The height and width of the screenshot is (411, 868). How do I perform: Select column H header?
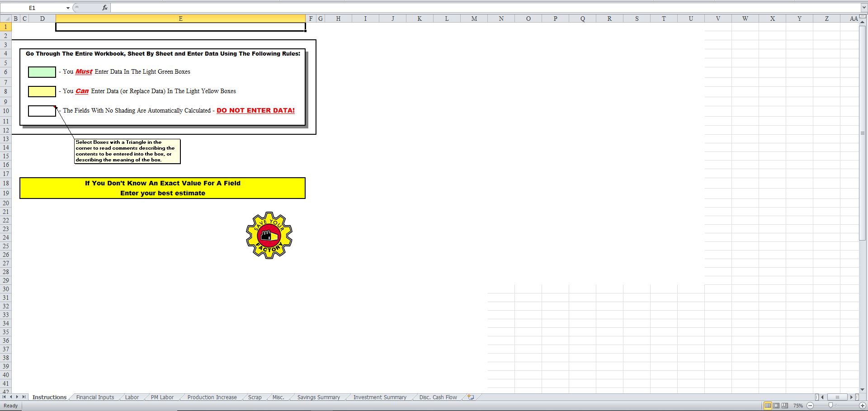click(338, 19)
